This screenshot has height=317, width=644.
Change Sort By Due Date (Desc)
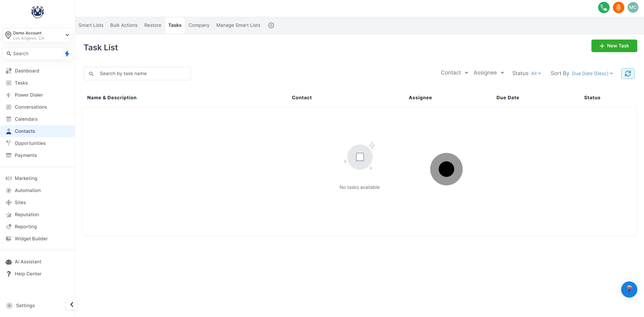(x=592, y=74)
